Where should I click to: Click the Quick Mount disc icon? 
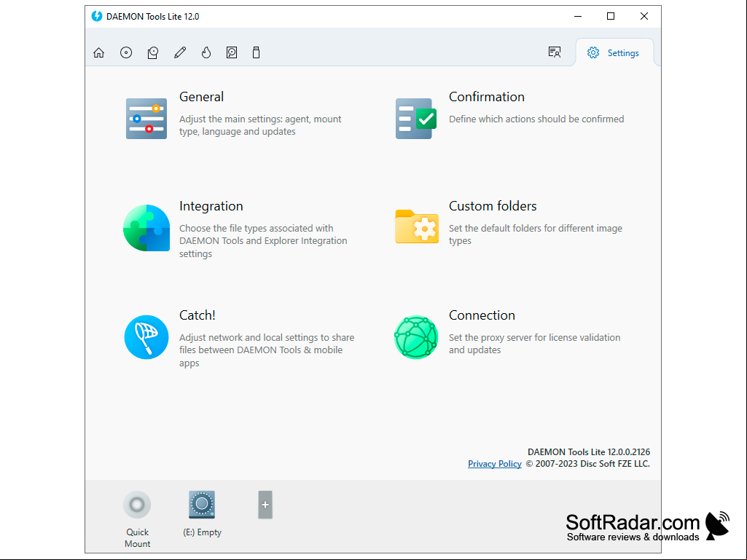137,504
